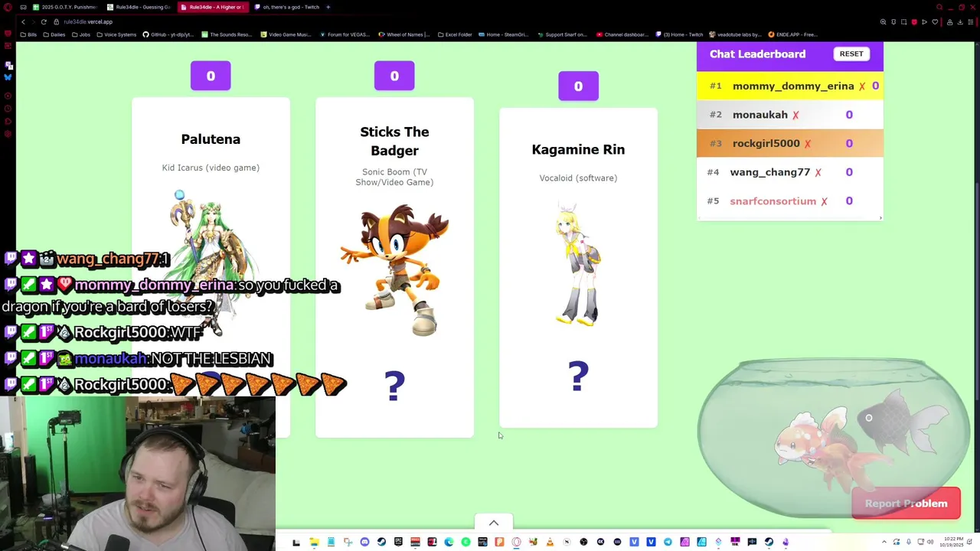Open a new browser tab with plus

point(328,7)
